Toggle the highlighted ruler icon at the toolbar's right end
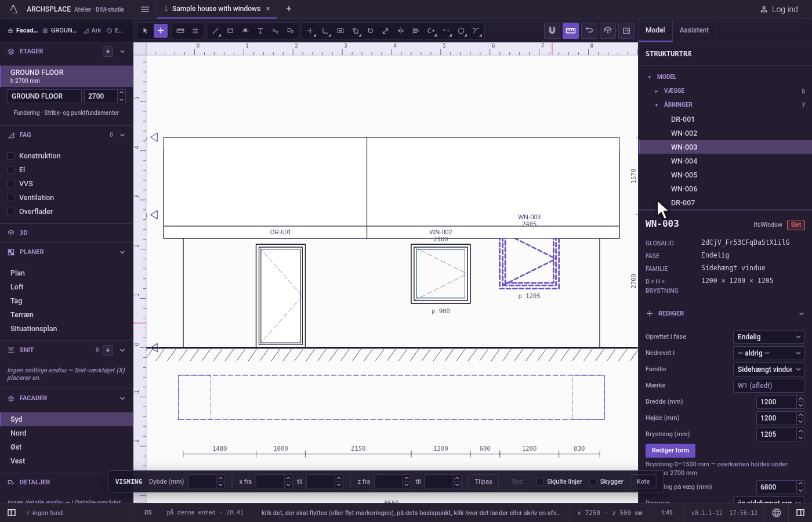The height and width of the screenshot is (522, 812). pos(571,31)
